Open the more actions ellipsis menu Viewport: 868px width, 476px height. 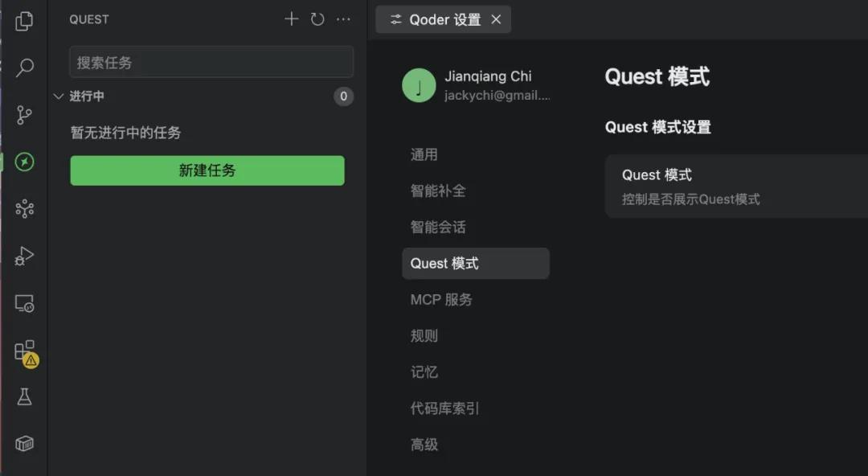343,18
